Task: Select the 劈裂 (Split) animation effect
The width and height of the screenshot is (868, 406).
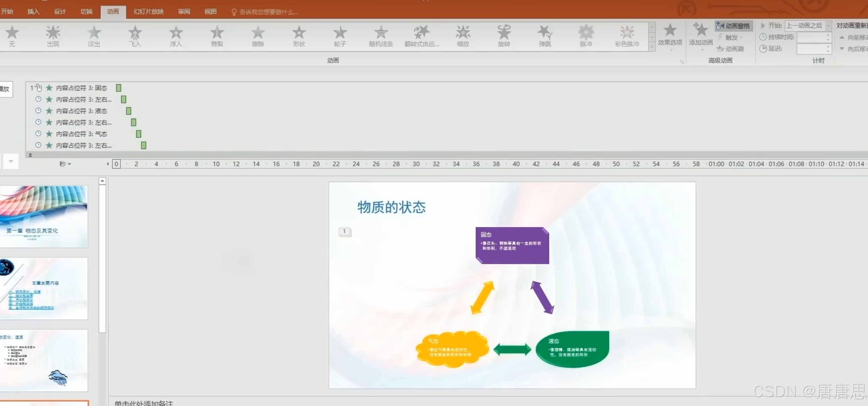Action: pyautogui.click(x=217, y=36)
